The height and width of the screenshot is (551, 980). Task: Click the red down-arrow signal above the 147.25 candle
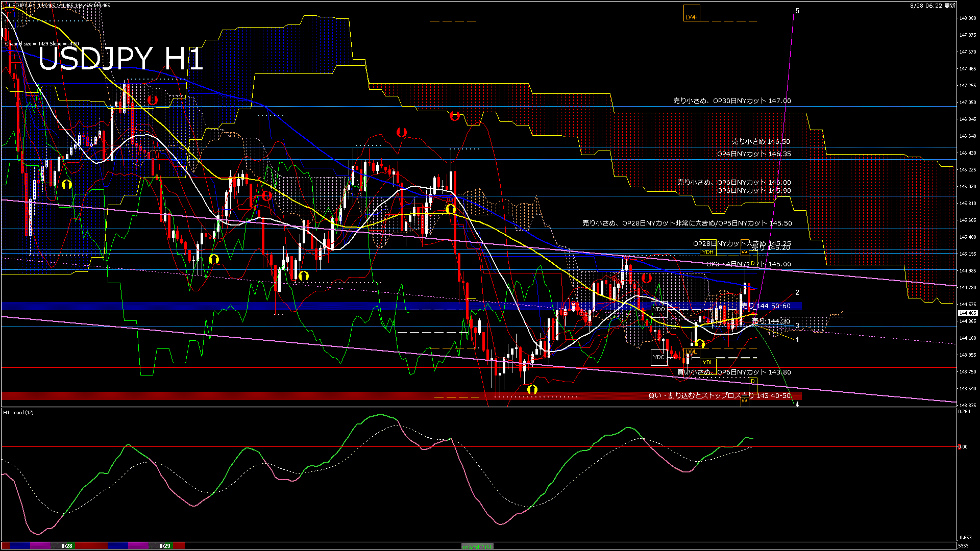tap(152, 100)
